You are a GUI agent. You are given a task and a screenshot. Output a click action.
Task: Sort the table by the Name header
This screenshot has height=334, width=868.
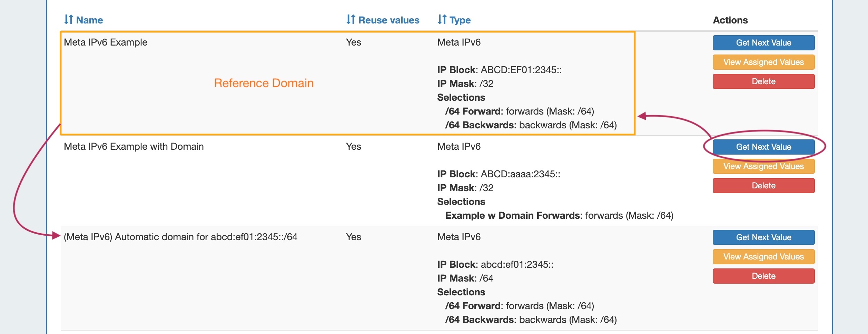pyautogui.click(x=89, y=20)
